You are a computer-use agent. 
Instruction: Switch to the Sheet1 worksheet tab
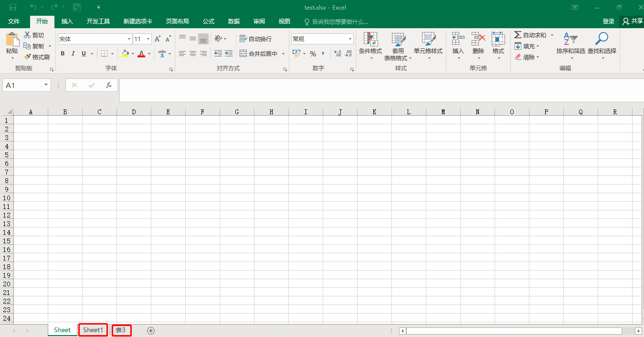click(x=93, y=330)
